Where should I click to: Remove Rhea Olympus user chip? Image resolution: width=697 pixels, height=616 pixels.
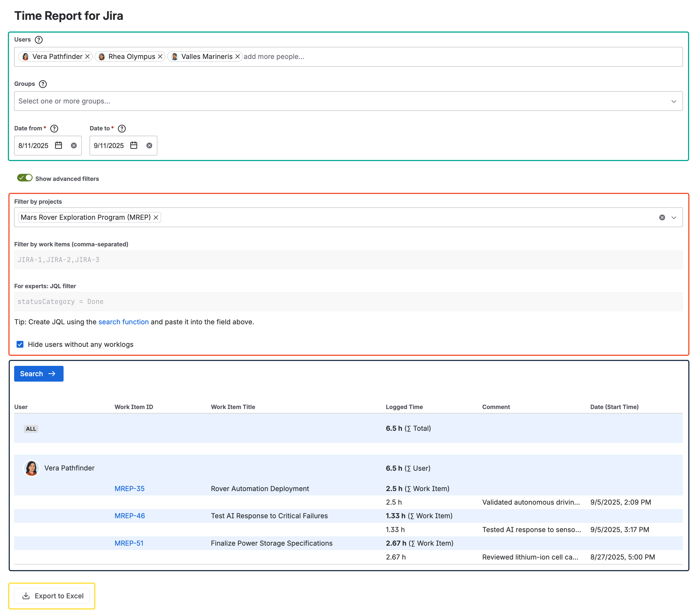coord(160,56)
